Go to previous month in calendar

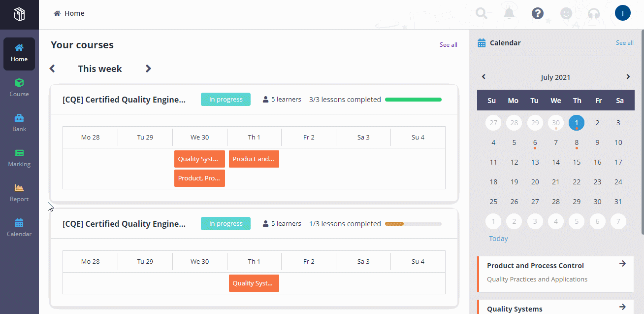[x=483, y=76]
